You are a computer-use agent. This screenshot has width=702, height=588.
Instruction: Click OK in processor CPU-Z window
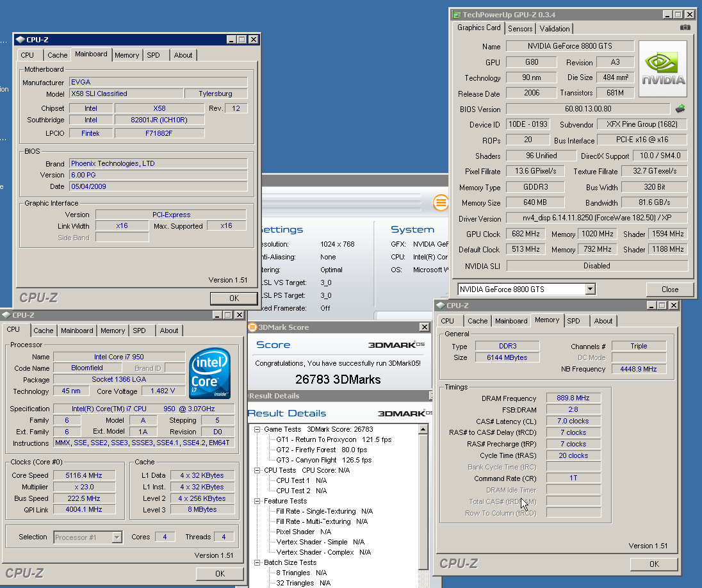pyautogui.click(x=220, y=574)
